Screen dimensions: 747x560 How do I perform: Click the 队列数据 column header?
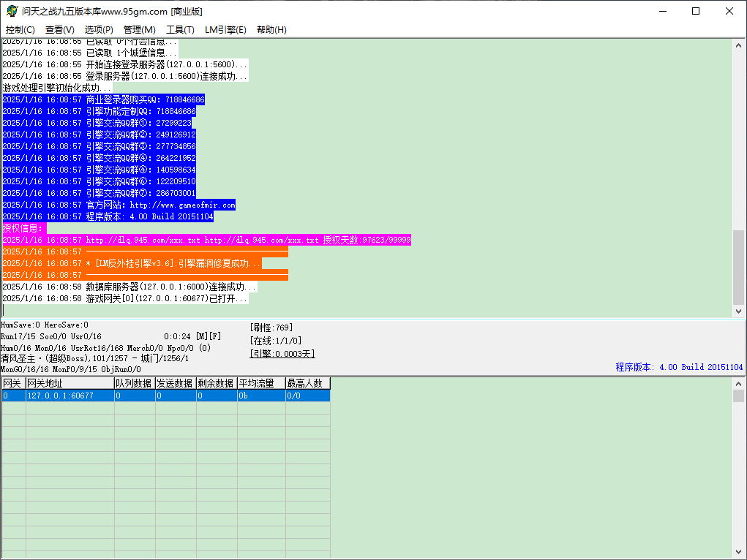pyautogui.click(x=135, y=383)
